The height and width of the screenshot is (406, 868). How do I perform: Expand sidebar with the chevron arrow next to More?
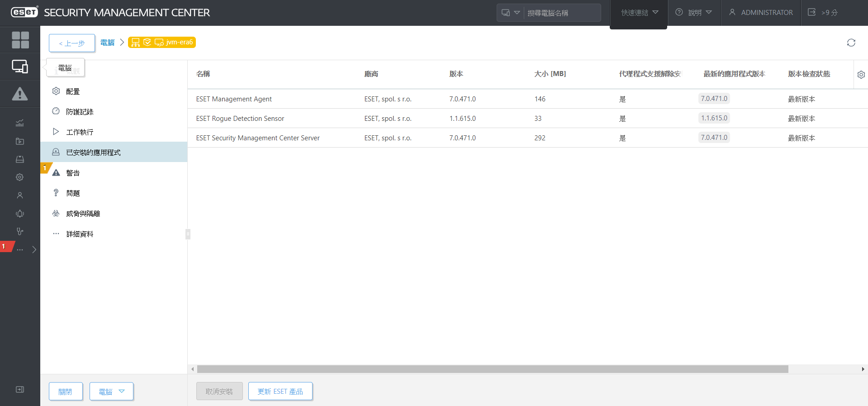pos(34,249)
